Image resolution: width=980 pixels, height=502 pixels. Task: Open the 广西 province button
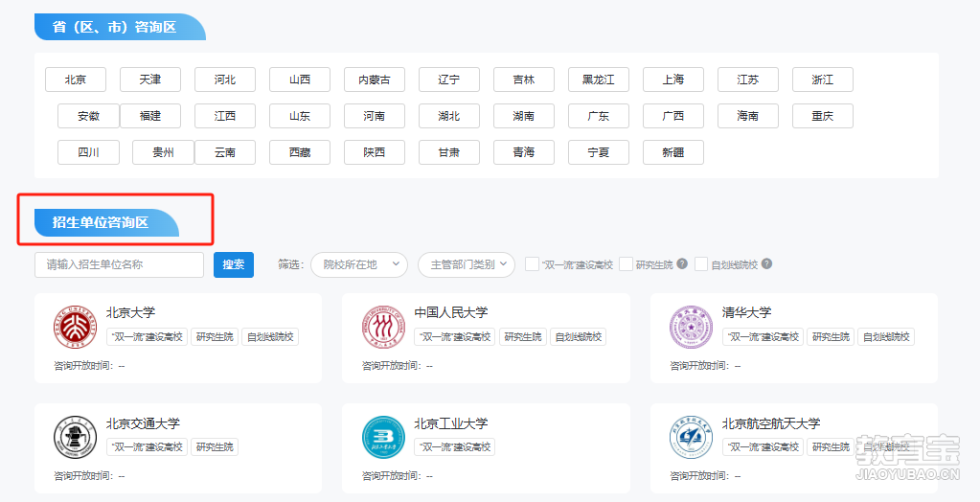point(673,116)
